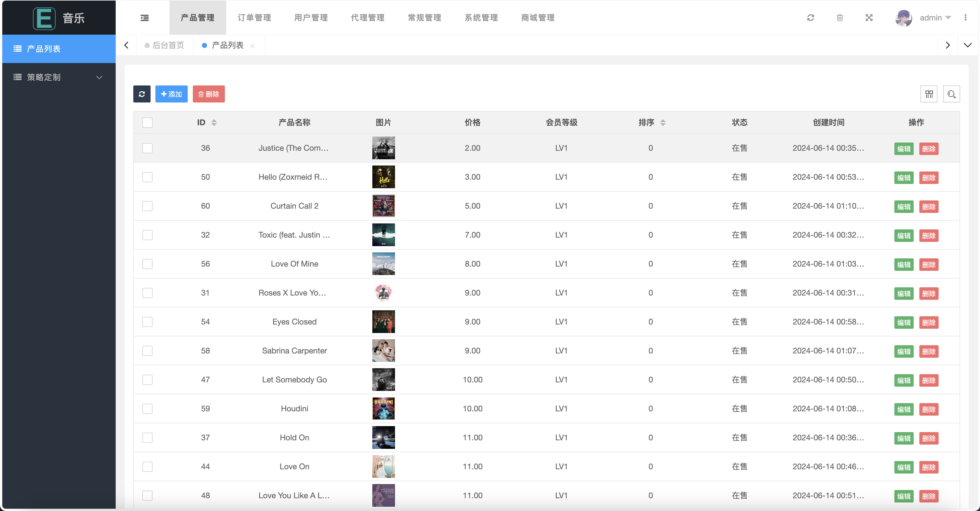Toggle fullscreen with the expand icon
The height and width of the screenshot is (511, 980).
click(x=869, y=18)
